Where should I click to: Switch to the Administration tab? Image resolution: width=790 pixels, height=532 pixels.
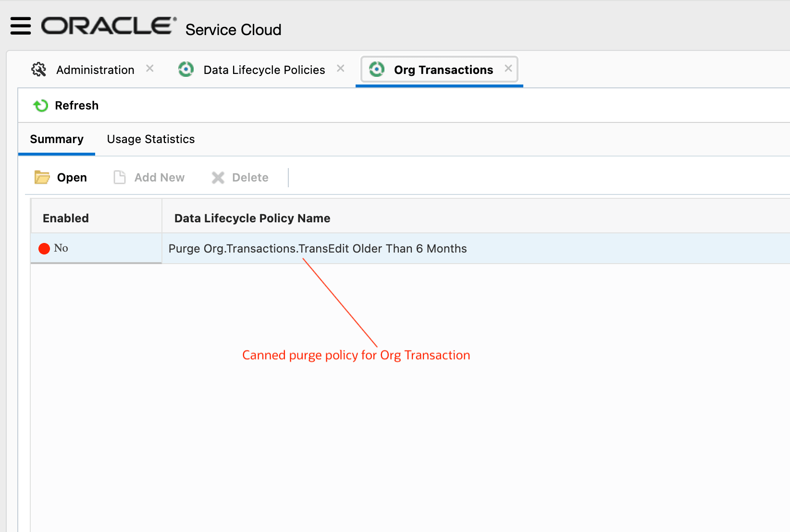pyautogui.click(x=95, y=70)
